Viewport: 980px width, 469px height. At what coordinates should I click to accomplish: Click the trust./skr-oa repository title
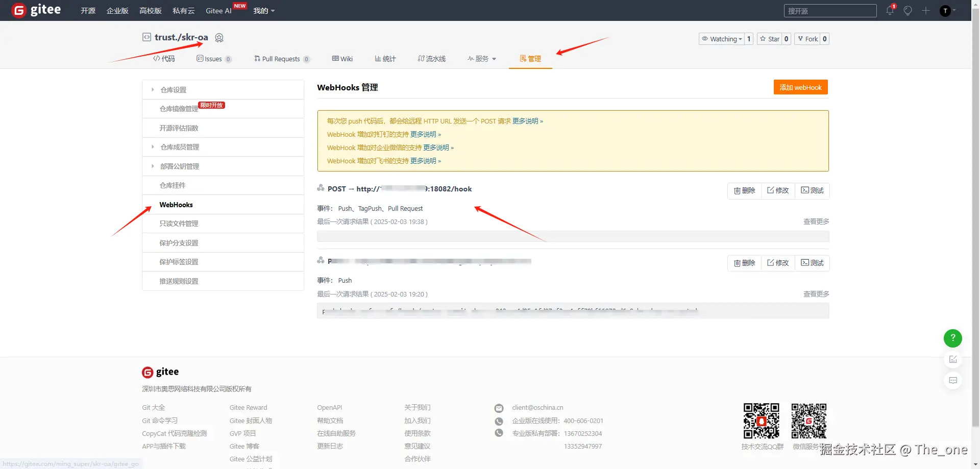[x=181, y=37]
